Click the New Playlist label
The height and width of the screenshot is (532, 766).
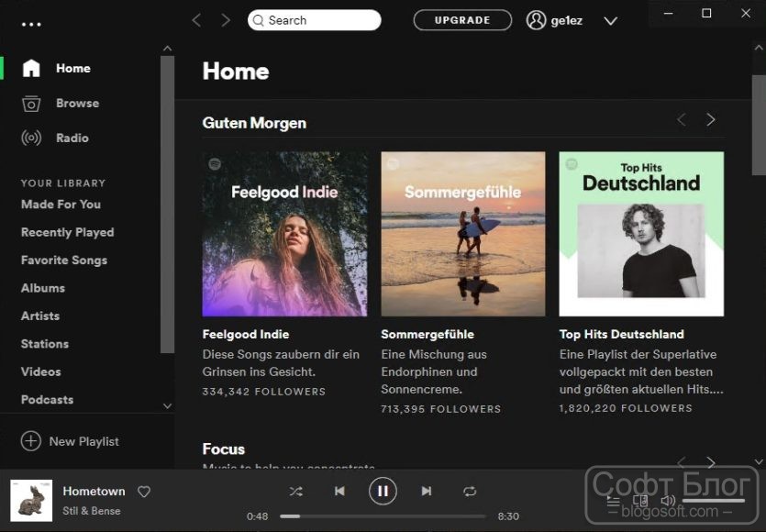[x=84, y=441]
